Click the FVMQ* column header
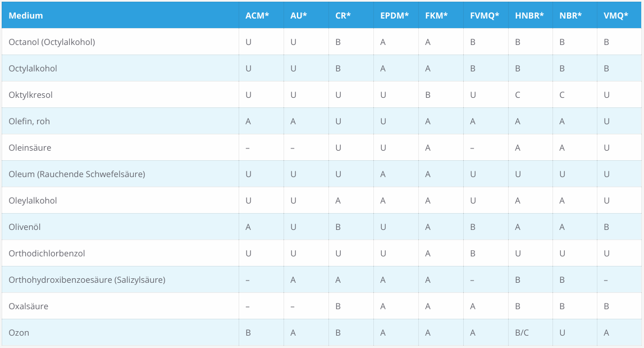The image size is (644, 348). coord(484,16)
